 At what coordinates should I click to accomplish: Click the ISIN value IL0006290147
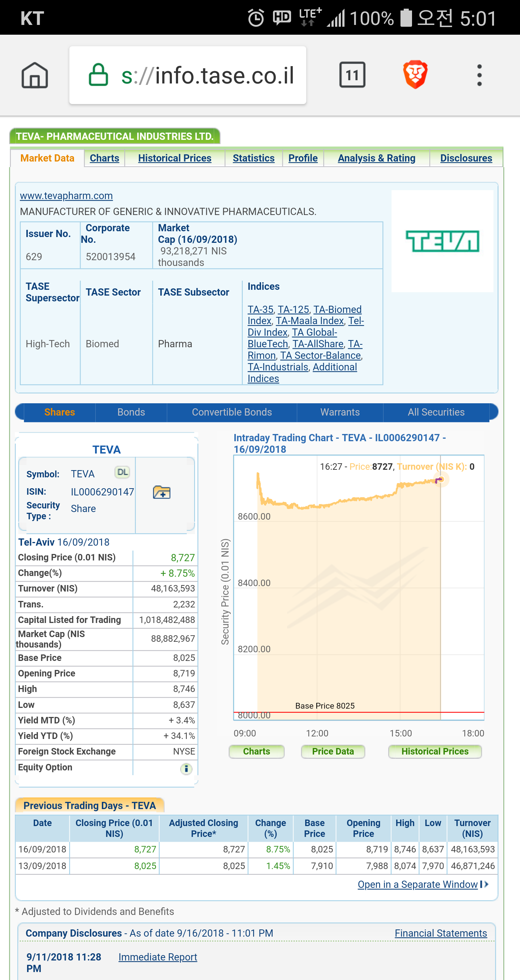point(102,492)
